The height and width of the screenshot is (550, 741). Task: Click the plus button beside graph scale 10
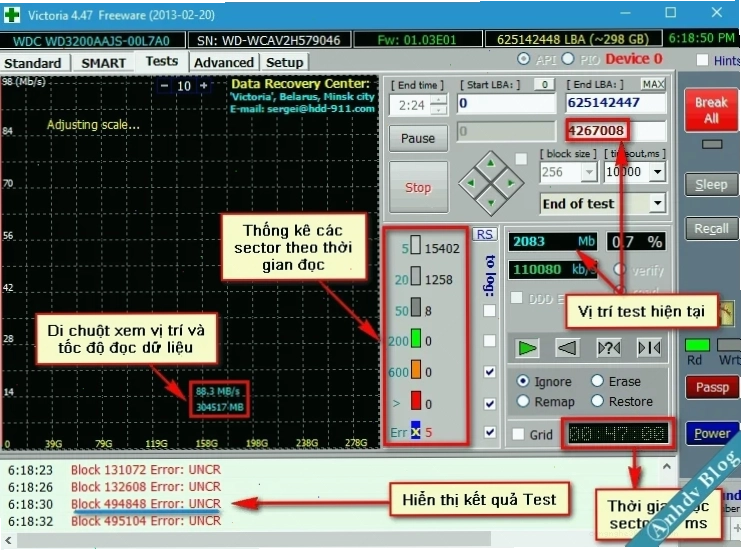pyautogui.click(x=204, y=86)
